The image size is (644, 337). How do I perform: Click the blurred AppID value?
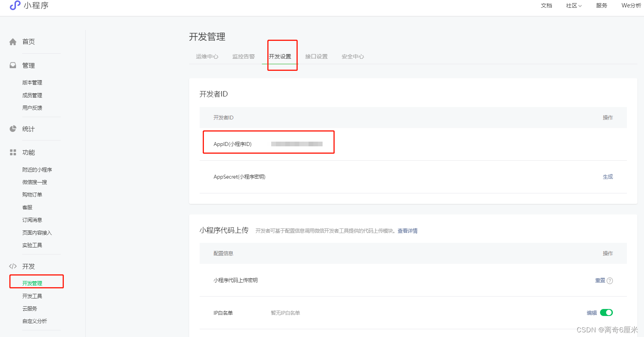297,144
